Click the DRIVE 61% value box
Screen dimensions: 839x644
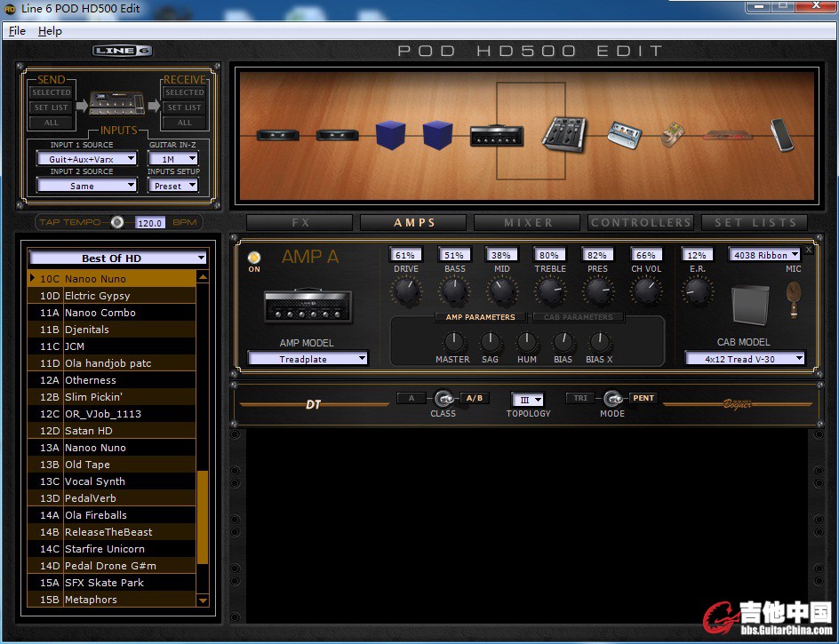coord(405,255)
